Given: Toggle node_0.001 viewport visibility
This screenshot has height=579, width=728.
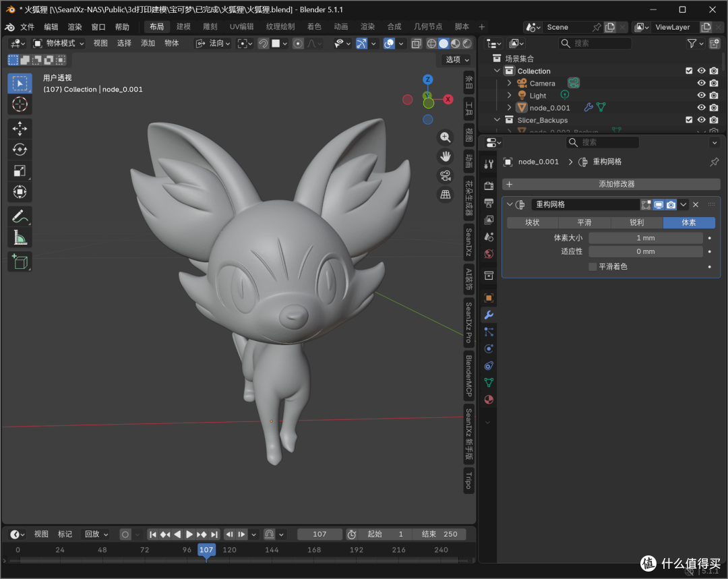Looking at the screenshot, I should [701, 108].
